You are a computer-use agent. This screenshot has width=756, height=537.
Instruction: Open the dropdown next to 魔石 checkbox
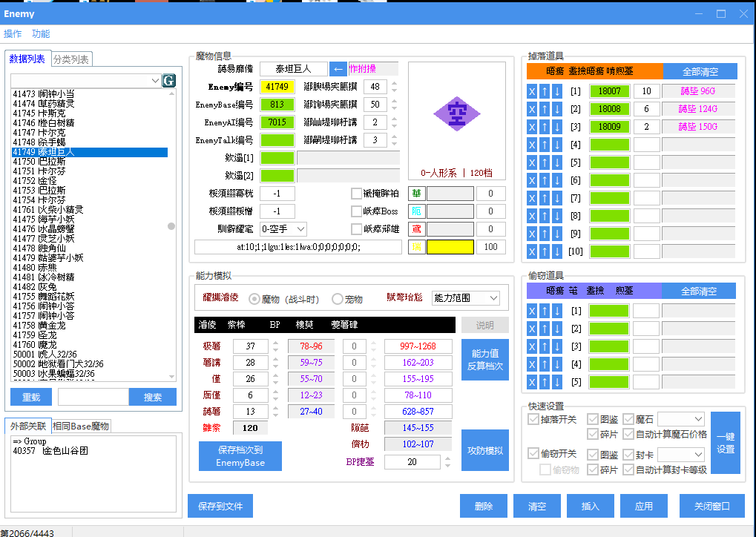click(681, 419)
